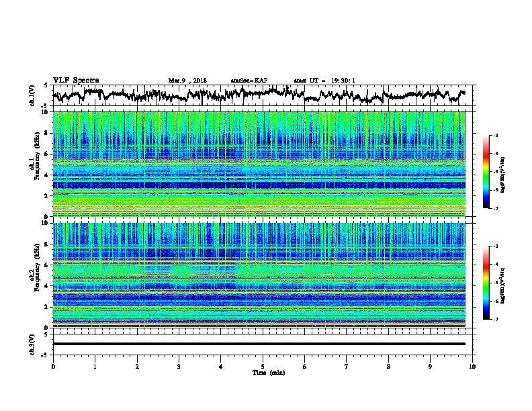The width and height of the screenshot is (532, 411).
Task: Click the ch.2 spectrogram color scale bar
Action: [486, 283]
